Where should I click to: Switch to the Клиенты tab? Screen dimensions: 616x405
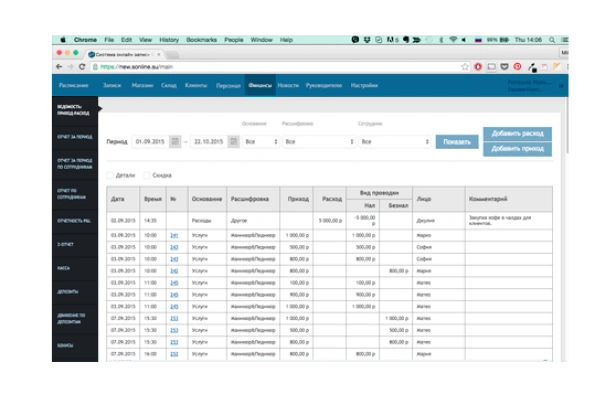pos(196,86)
